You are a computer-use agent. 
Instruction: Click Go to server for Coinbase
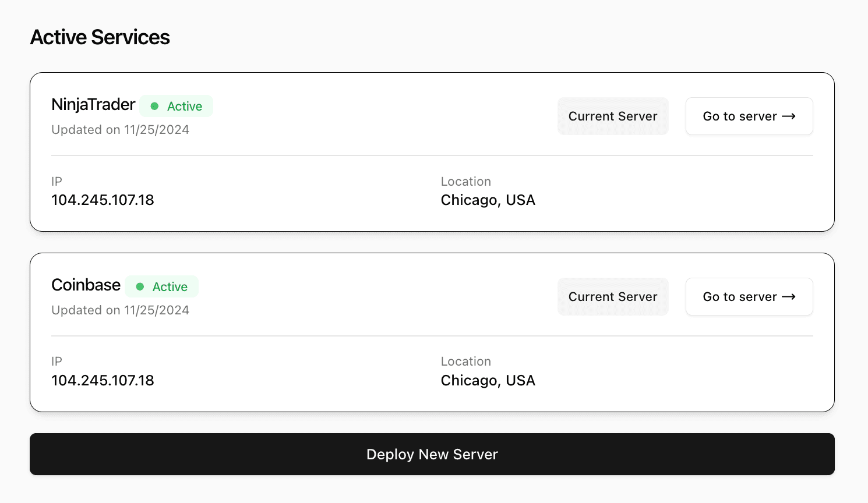point(749,297)
